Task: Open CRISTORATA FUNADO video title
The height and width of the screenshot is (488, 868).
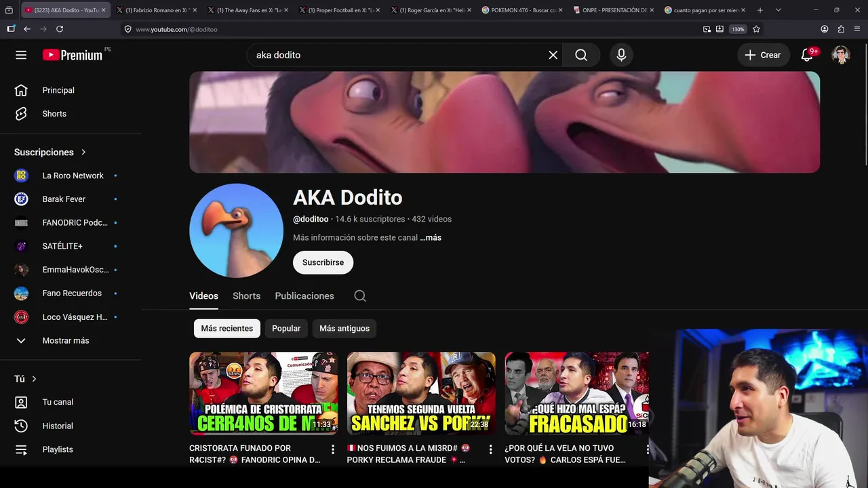Action: pyautogui.click(x=255, y=454)
